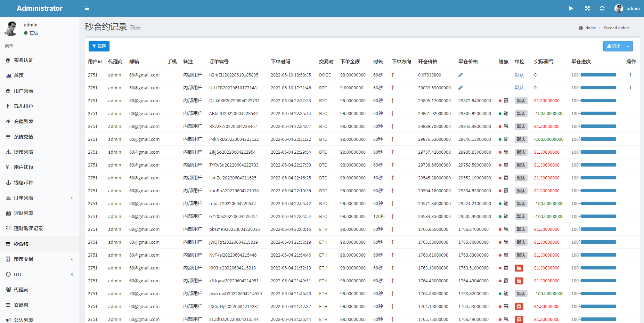Edit close price for order UflJEB20220610173148
Image resolution: width=644 pixels, height=323 pixels.
[460, 88]
